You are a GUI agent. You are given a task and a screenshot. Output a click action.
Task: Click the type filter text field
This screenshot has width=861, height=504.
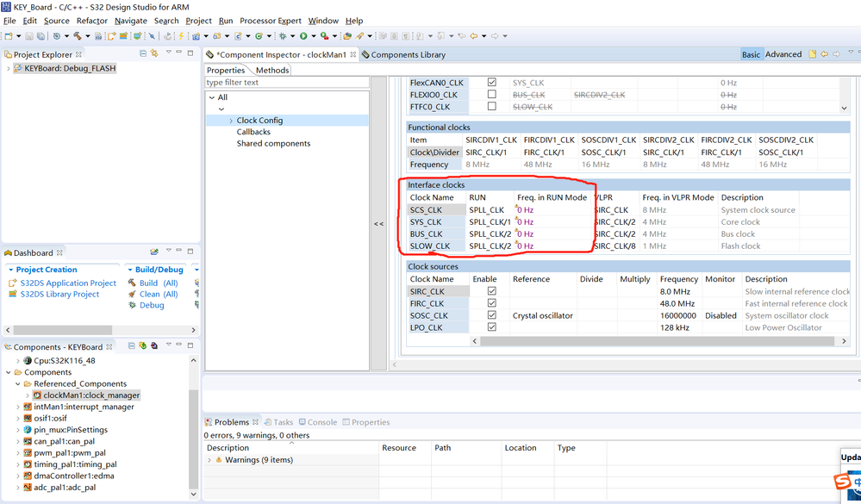point(287,83)
